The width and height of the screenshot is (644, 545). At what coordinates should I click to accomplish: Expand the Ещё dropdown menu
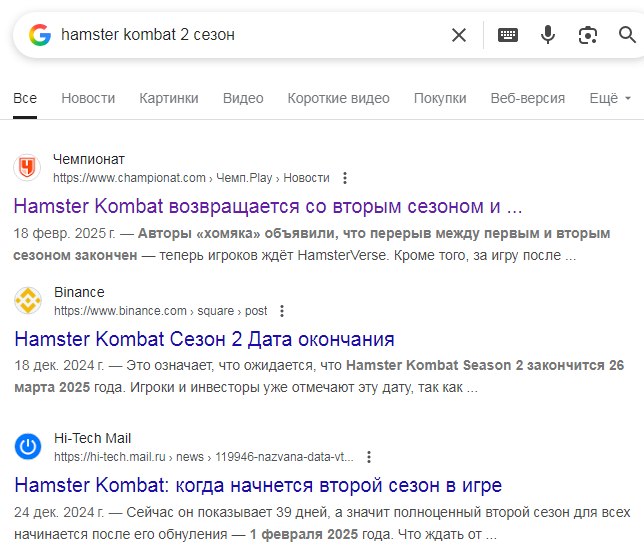click(x=610, y=99)
